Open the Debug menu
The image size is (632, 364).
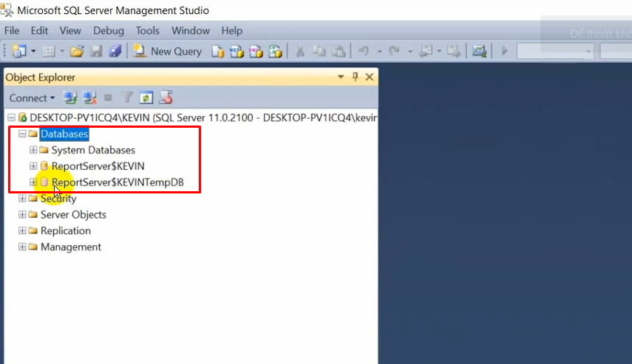point(109,30)
